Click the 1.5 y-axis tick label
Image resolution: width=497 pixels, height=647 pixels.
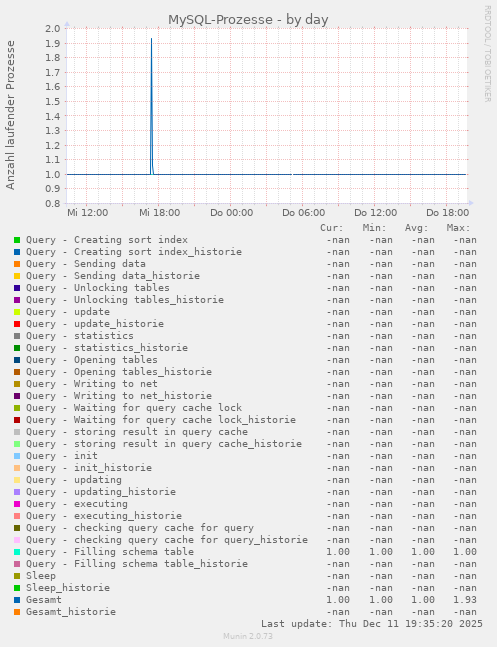(53, 102)
